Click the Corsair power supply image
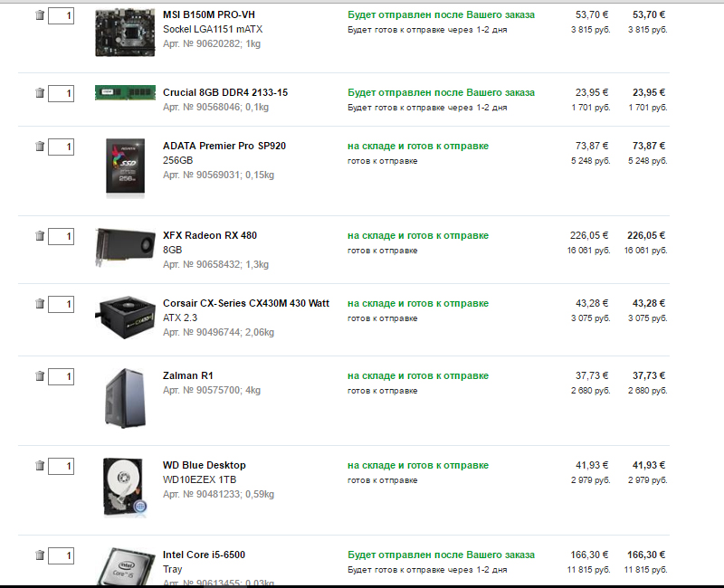The image size is (724, 588). (125, 318)
